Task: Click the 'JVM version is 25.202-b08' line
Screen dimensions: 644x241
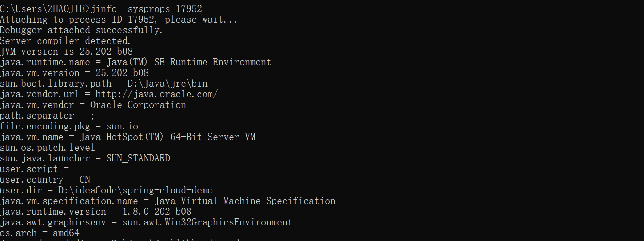Action: [x=66, y=52]
